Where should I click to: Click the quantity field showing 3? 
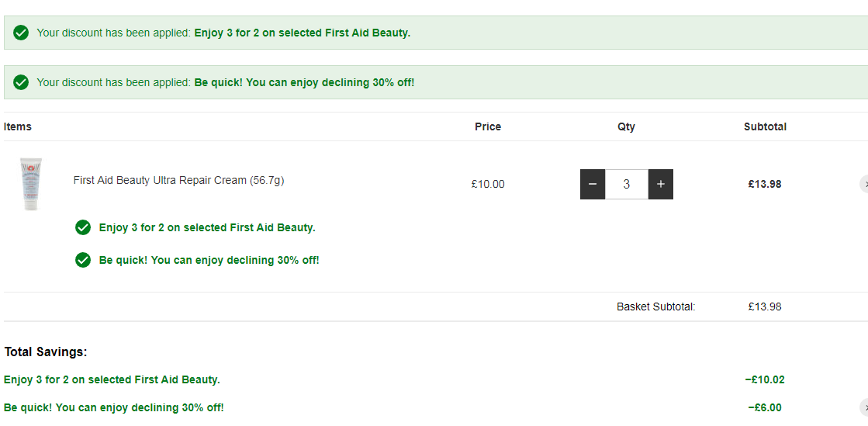(627, 184)
